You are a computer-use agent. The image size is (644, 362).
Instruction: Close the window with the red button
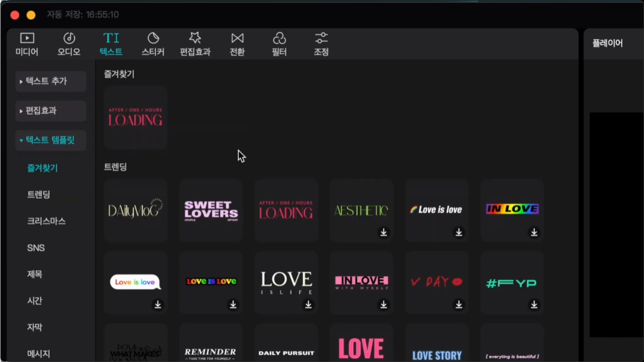coord(15,15)
